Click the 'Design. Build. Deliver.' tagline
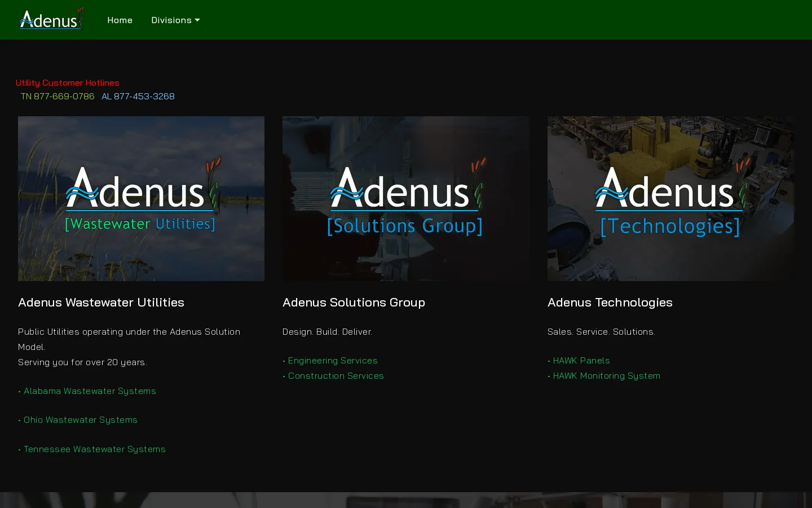 (328, 332)
